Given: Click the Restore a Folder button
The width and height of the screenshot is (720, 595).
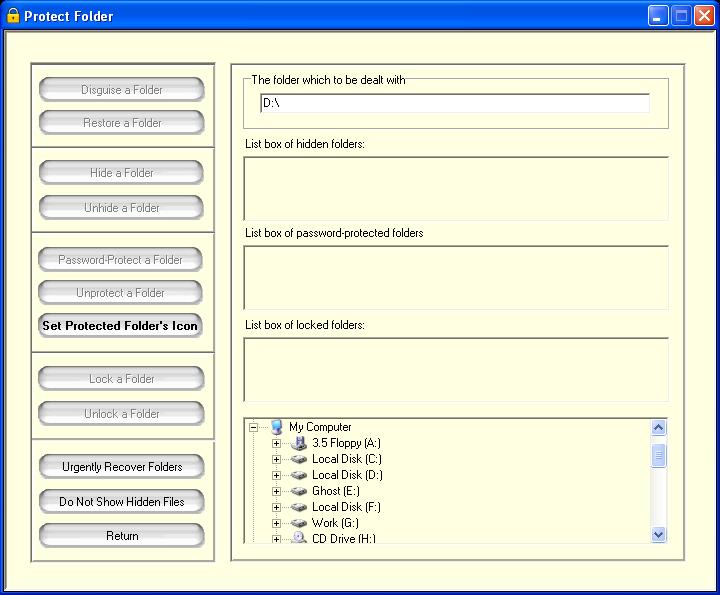Looking at the screenshot, I should click(122, 123).
